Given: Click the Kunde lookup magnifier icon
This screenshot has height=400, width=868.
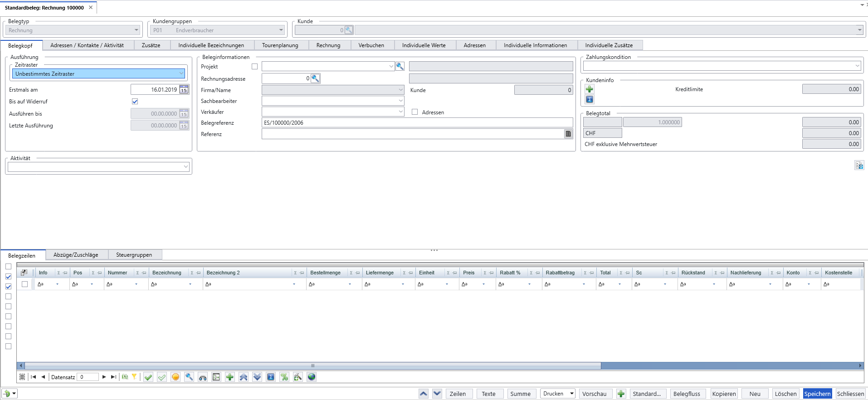Looking at the screenshot, I should pyautogui.click(x=349, y=30).
